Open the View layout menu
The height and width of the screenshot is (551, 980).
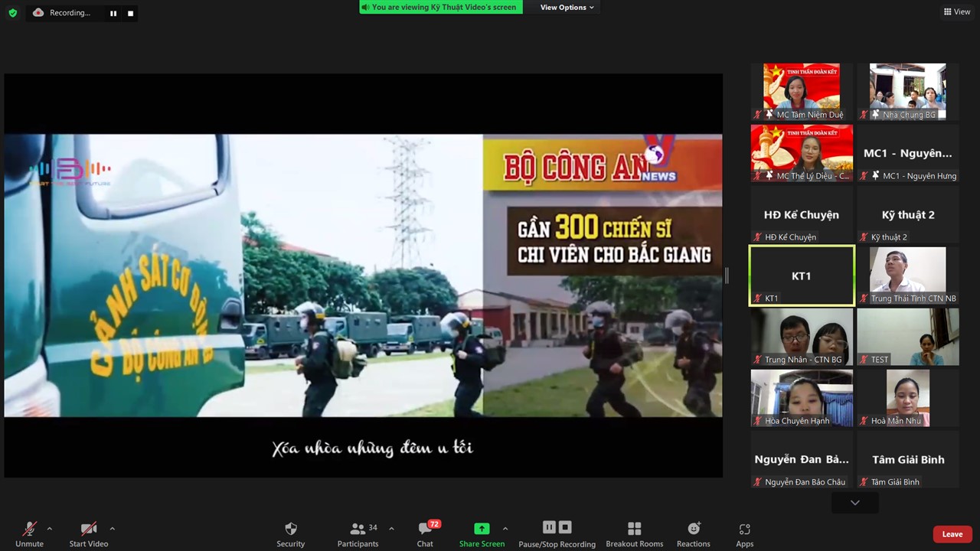[x=957, y=11]
